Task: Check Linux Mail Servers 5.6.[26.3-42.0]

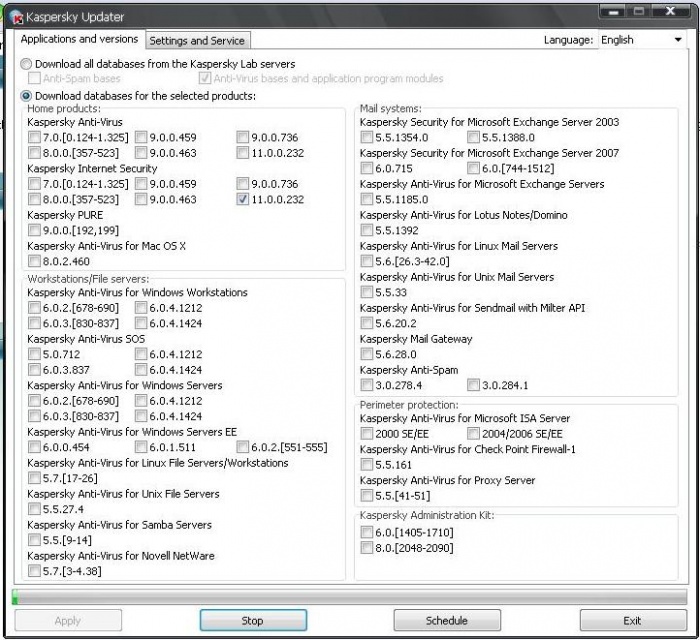Action: (367, 261)
